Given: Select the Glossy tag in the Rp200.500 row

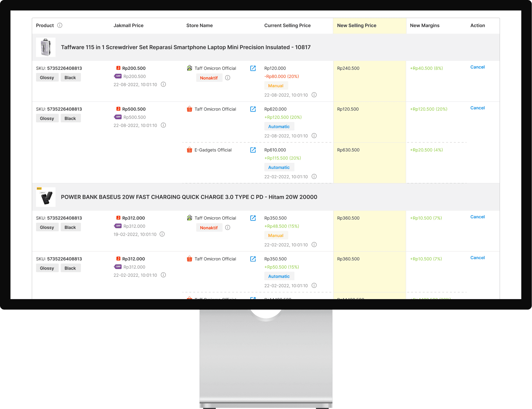Looking at the screenshot, I should 47,78.
